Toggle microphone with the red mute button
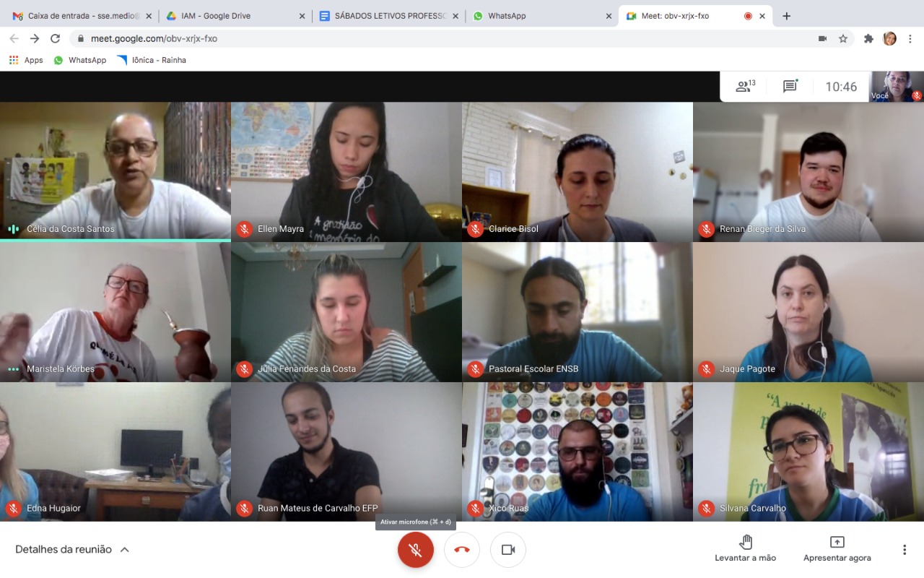The image size is (924, 578). pyautogui.click(x=416, y=550)
